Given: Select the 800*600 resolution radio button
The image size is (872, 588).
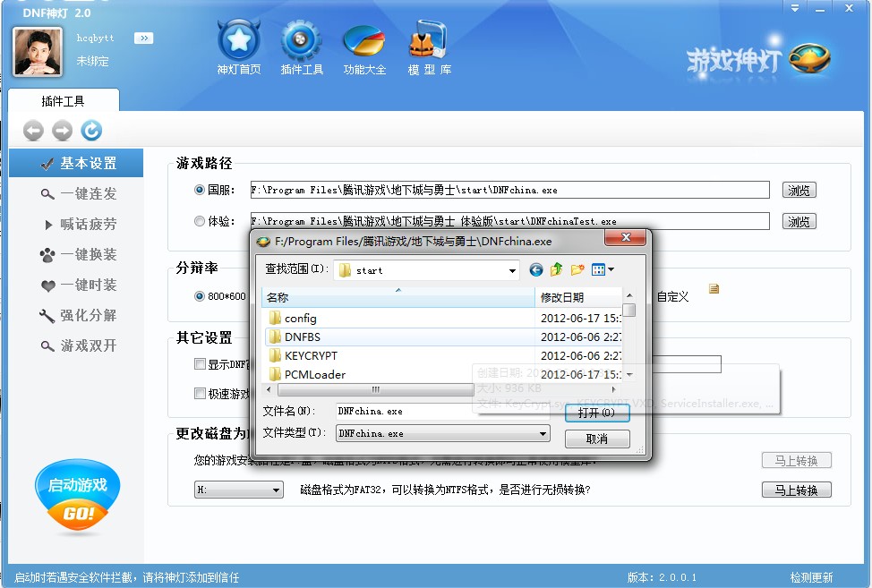Looking at the screenshot, I should [199, 296].
